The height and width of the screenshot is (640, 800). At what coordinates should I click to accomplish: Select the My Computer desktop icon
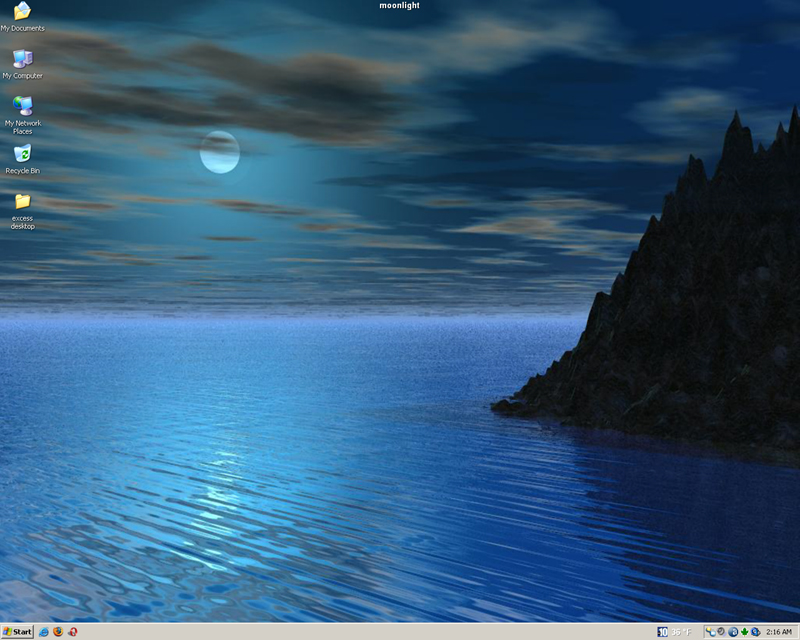coord(22,59)
